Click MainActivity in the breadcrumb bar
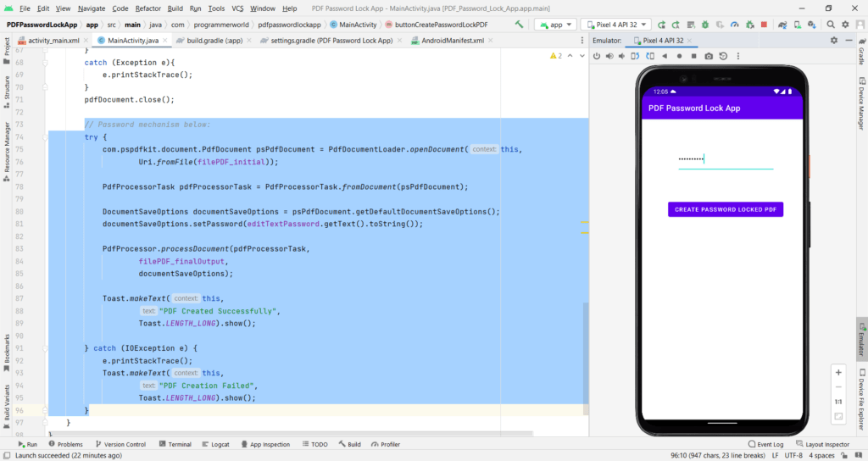The height and width of the screenshot is (461, 868). click(353, 25)
